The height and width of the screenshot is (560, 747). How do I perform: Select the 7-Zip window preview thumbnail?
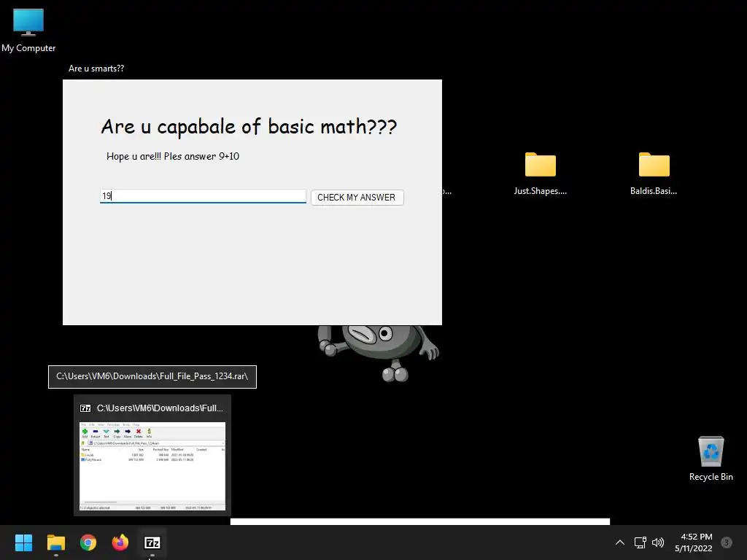152,466
